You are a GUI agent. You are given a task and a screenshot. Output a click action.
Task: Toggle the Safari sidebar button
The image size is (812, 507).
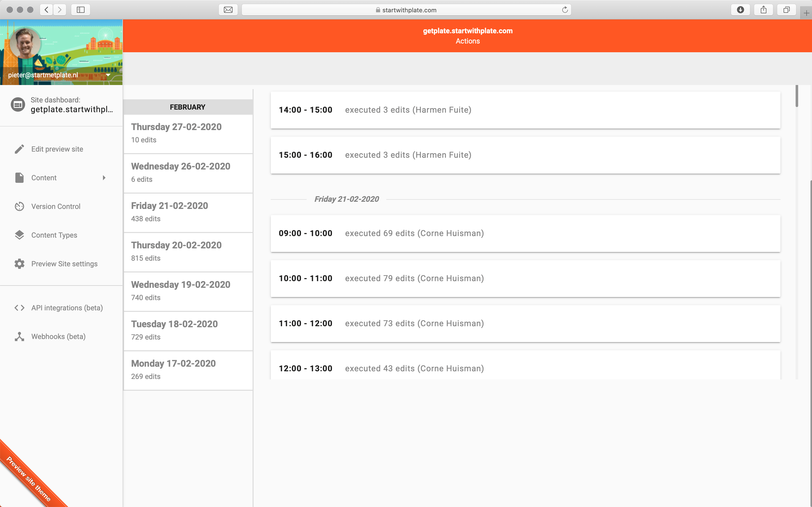[x=80, y=10]
